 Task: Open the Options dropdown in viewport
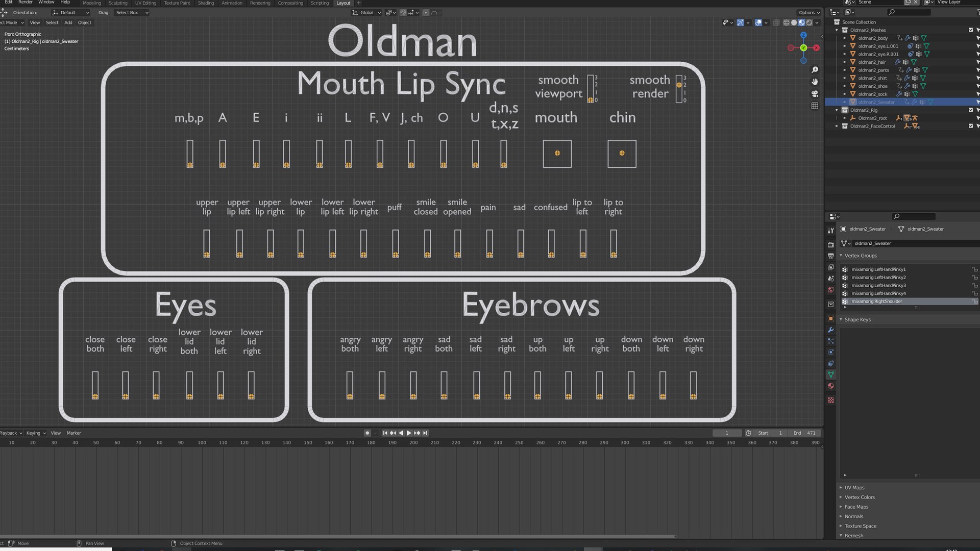tap(809, 12)
